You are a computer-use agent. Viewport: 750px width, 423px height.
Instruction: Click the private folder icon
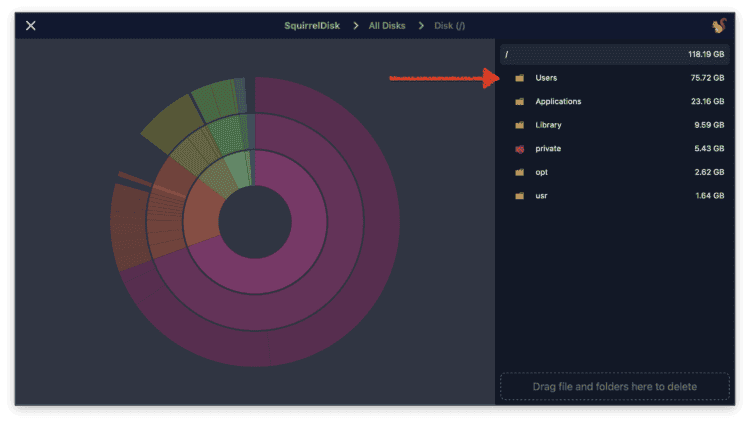[519, 148]
